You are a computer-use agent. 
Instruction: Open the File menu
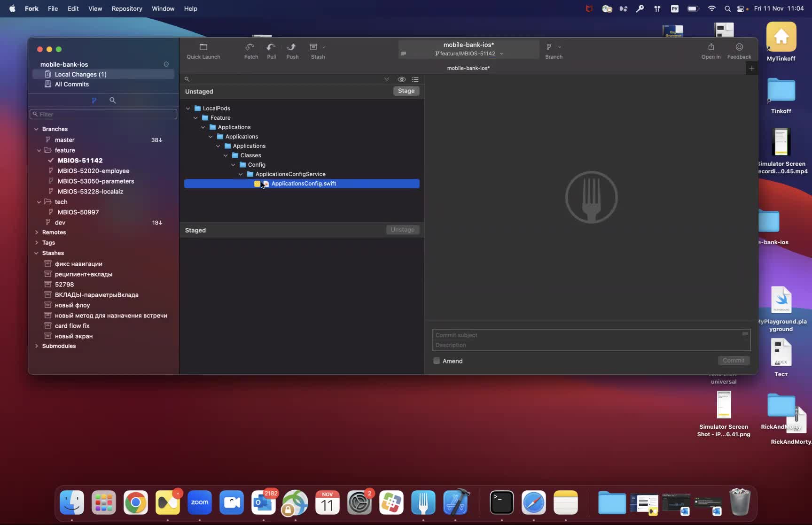[x=53, y=8]
